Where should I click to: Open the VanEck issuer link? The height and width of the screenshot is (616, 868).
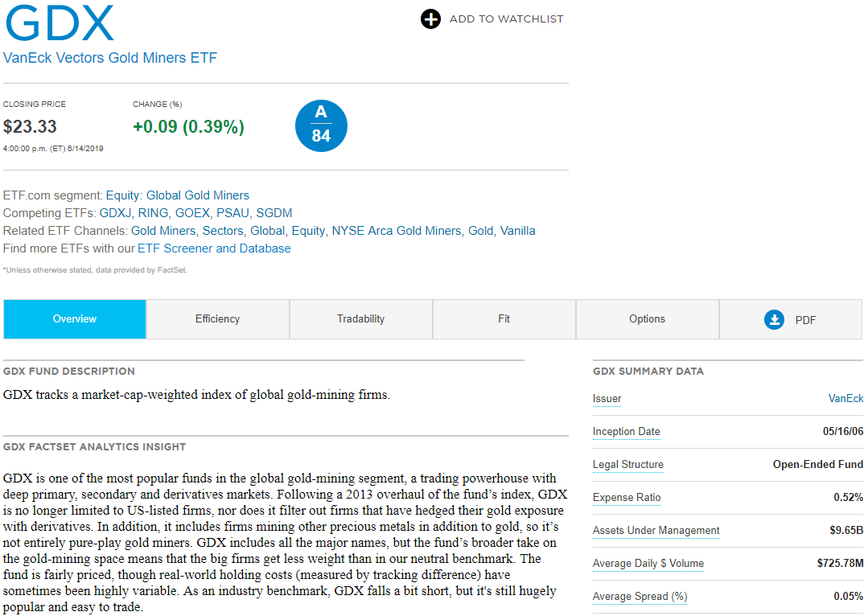(x=845, y=399)
